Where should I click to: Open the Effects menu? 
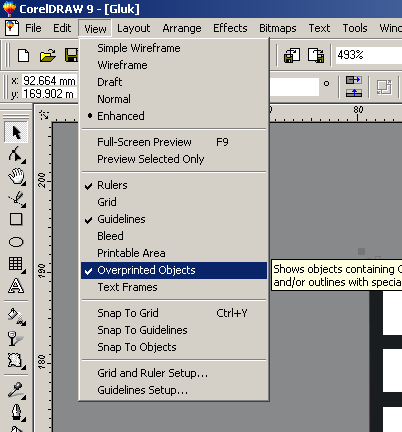(x=230, y=28)
